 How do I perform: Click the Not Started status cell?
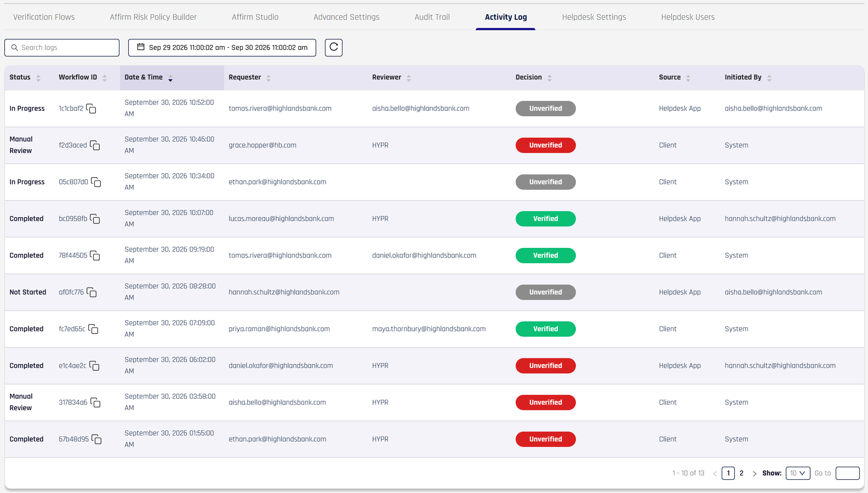click(28, 292)
